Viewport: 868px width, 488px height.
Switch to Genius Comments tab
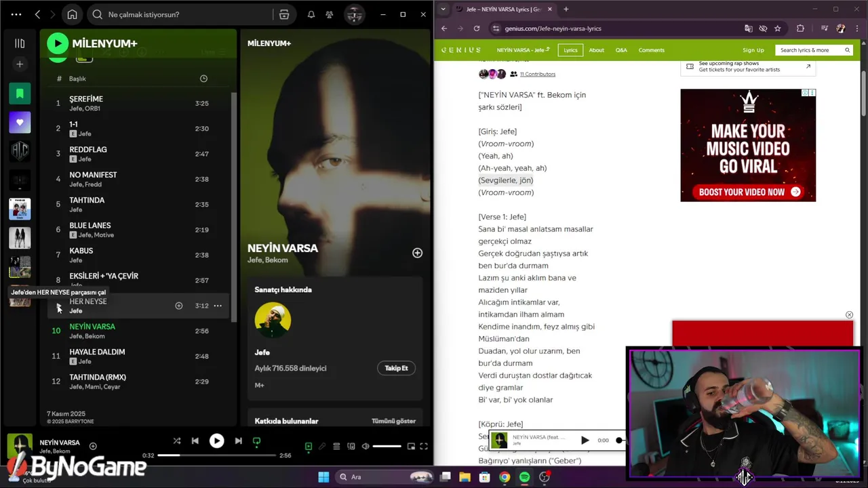pyautogui.click(x=651, y=50)
